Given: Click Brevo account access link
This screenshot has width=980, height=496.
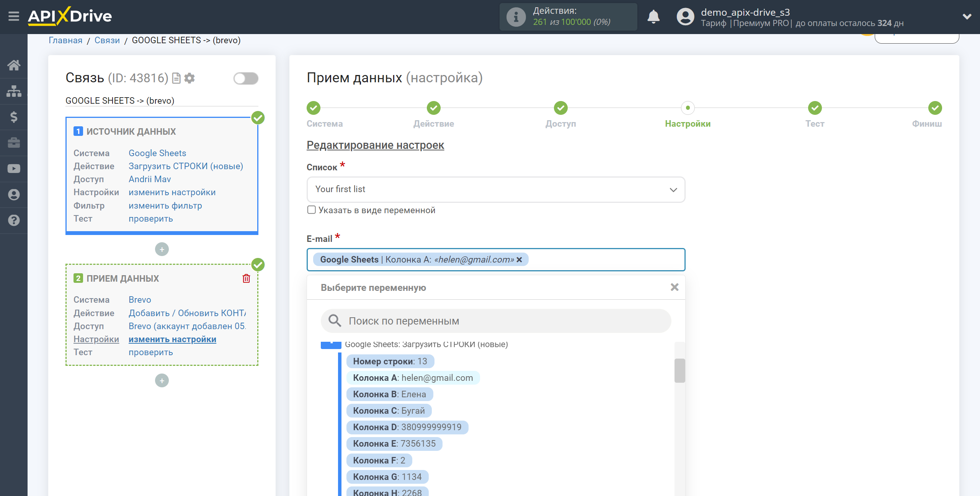Looking at the screenshot, I should [187, 326].
